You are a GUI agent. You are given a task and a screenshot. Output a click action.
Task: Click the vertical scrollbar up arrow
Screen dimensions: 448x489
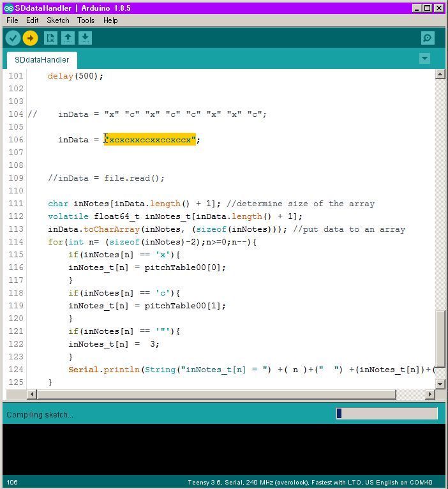pyautogui.click(x=440, y=75)
